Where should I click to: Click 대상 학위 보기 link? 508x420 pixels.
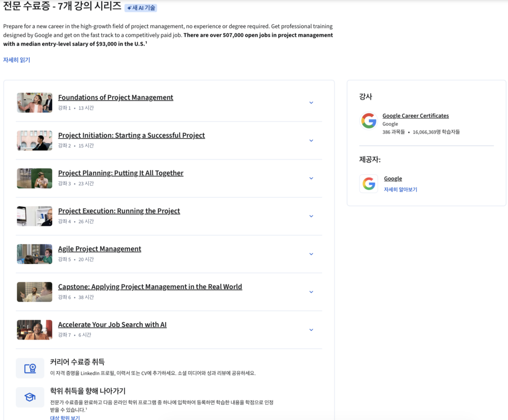(65, 418)
